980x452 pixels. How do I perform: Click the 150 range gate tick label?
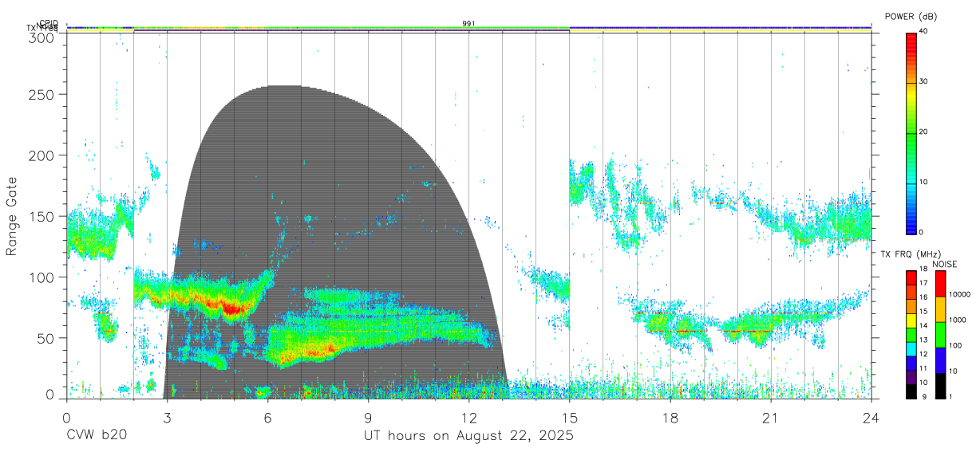pyautogui.click(x=42, y=216)
